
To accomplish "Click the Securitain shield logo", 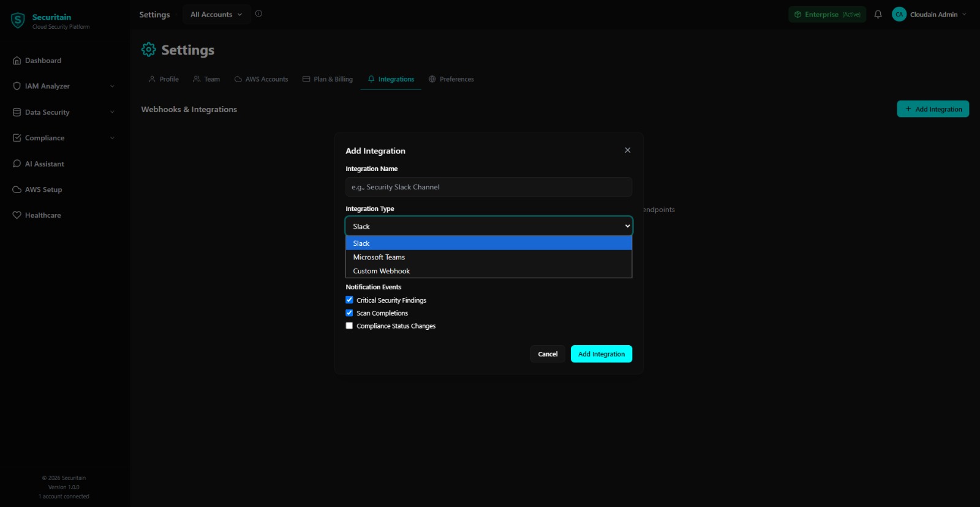I will [x=18, y=21].
